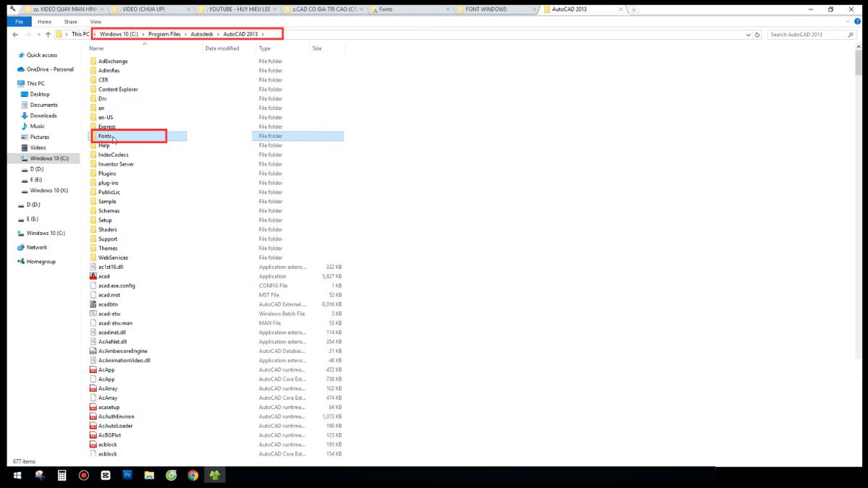Click the scissors snipping icon in the taskbar
This screenshot has width=868, height=488.
pos(40,475)
